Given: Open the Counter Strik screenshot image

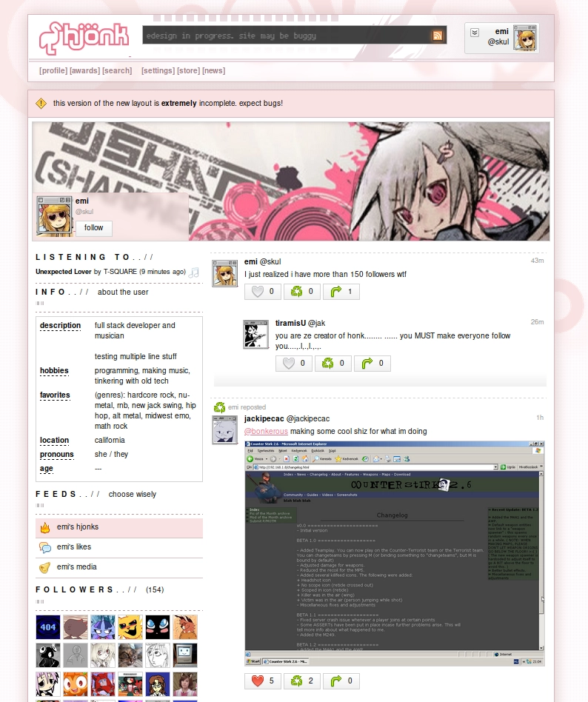Looking at the screenshot, I should point(395,553).
